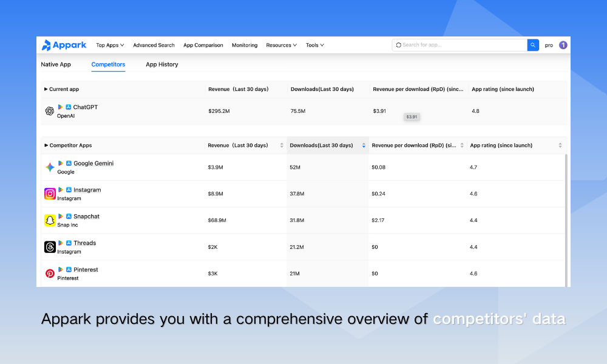Open the Top Apps dropdown
This screenshot has width=607, height=364.
[x=110, y=45]
